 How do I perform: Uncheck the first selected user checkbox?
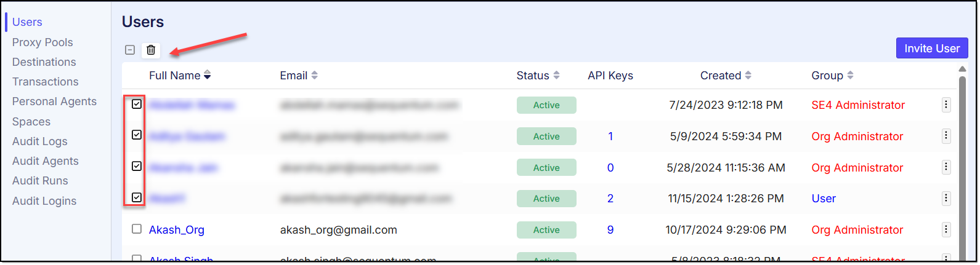click(137, 105)
